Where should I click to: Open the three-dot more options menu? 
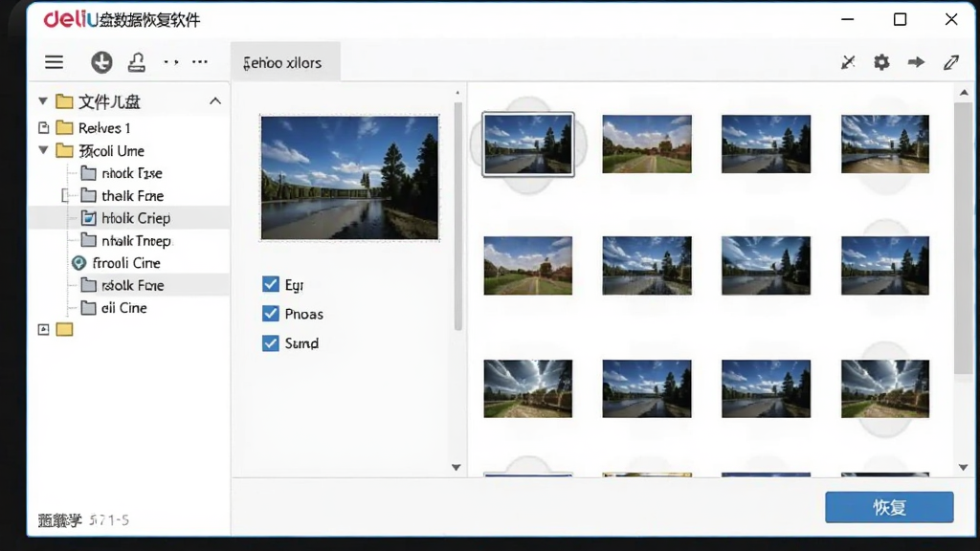point(200,62)
